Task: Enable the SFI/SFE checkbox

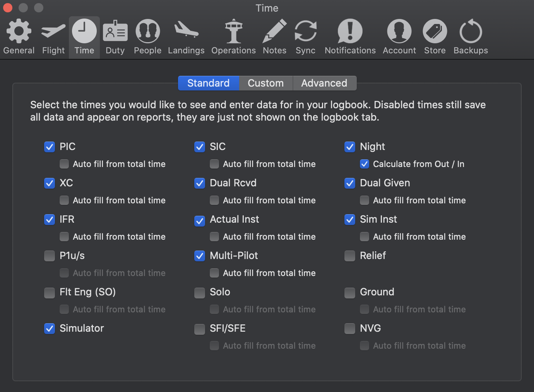Action: 200,329
